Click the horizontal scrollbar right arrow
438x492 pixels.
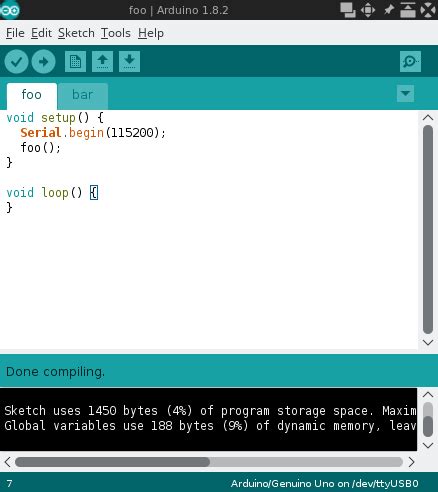click(411, 462)
